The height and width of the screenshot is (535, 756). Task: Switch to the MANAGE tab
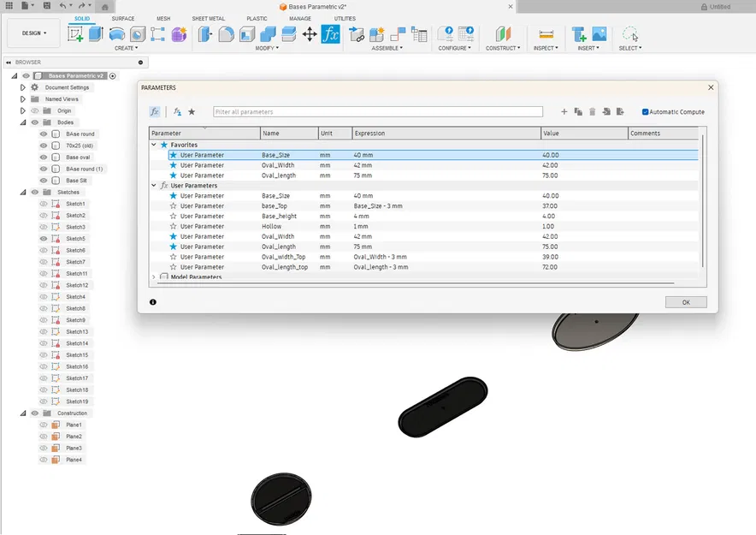tap(300, 18)
